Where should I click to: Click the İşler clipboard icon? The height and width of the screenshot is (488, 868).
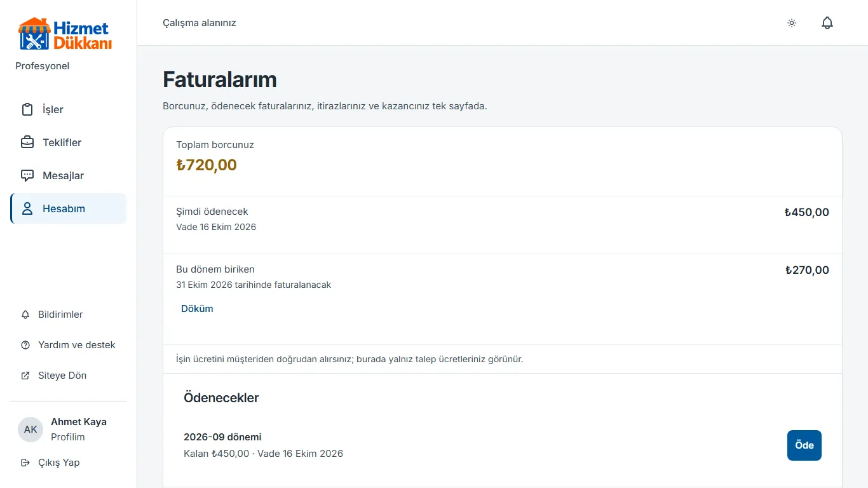point(27,109)
